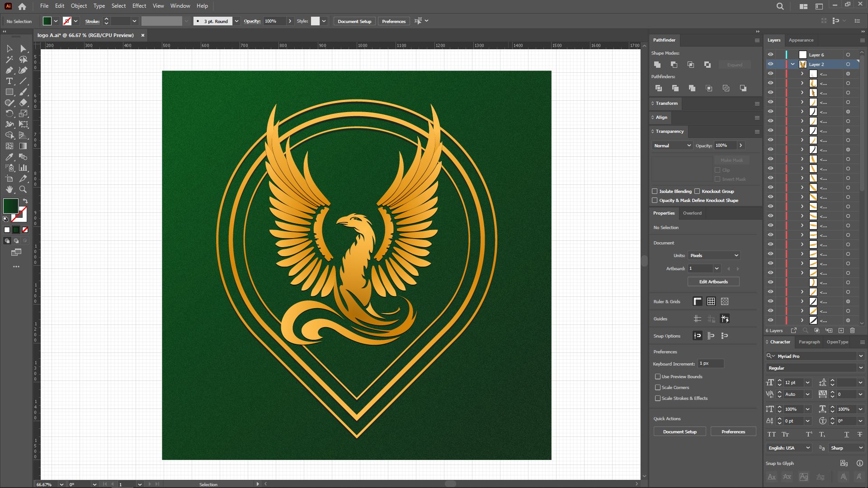Open blending mode Normal dropdown

pos(672,145)
